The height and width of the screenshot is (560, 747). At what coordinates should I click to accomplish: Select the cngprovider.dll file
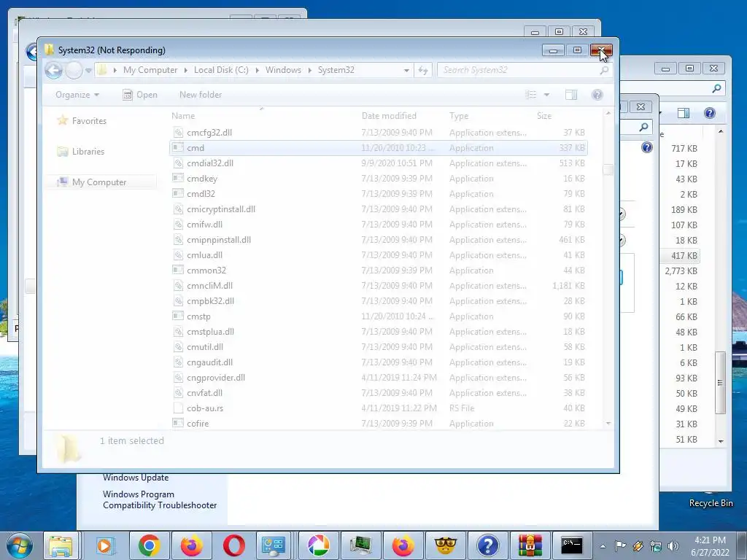click(x=379, y=378)
